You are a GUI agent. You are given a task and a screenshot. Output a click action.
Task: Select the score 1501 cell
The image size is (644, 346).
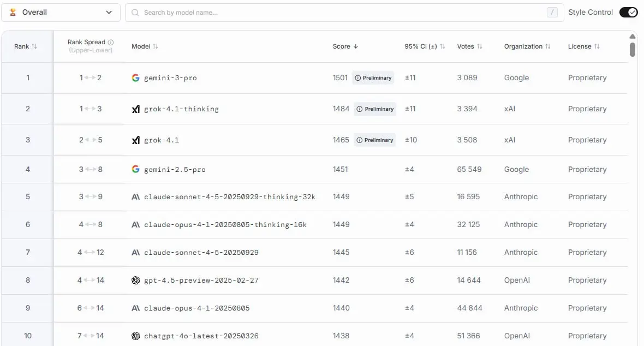point(340,77)
